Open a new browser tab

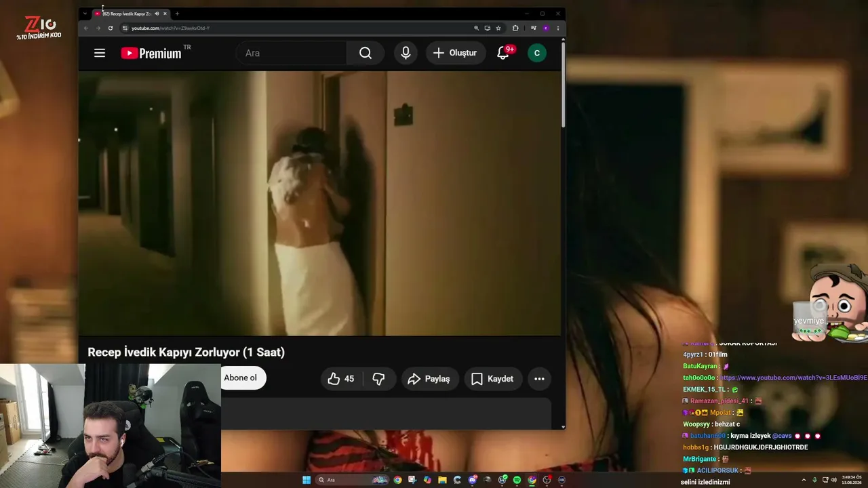177,14
